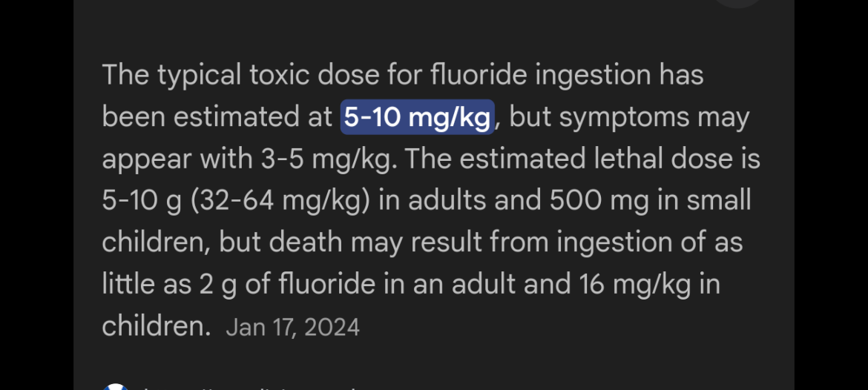Screen dimensions: 868x390
Task: Click the "(32-64 mg/kg)" parenthetical value
Action: pos(280,202)
